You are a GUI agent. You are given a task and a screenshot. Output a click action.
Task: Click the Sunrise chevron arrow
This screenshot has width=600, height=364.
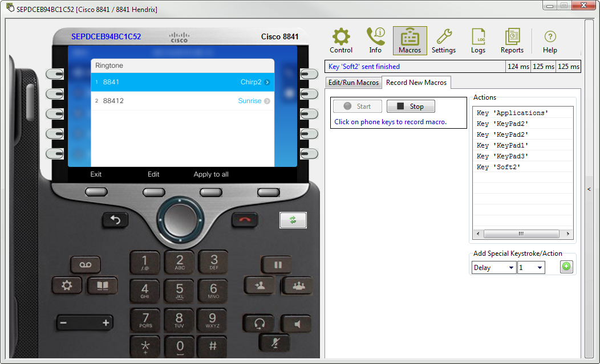267,101
